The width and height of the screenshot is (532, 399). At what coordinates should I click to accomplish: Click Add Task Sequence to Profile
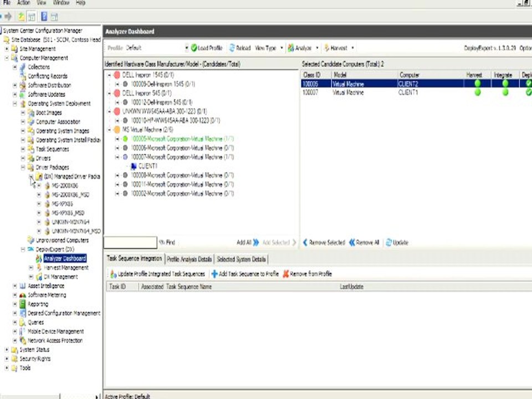[244, 274]
